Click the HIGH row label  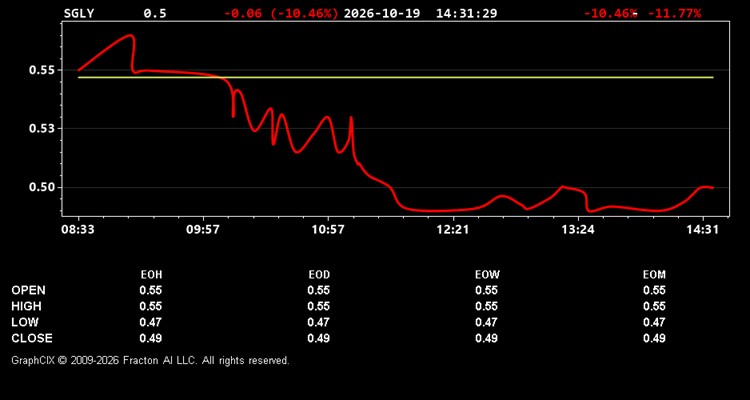tap(26, 307)
